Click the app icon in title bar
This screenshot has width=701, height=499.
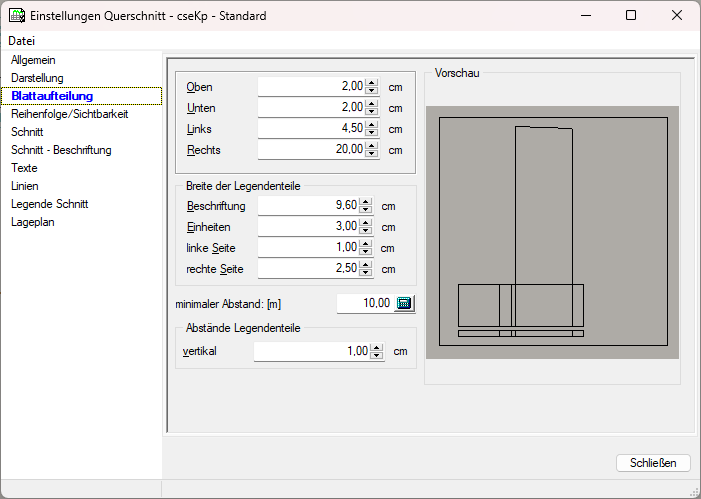17,16
